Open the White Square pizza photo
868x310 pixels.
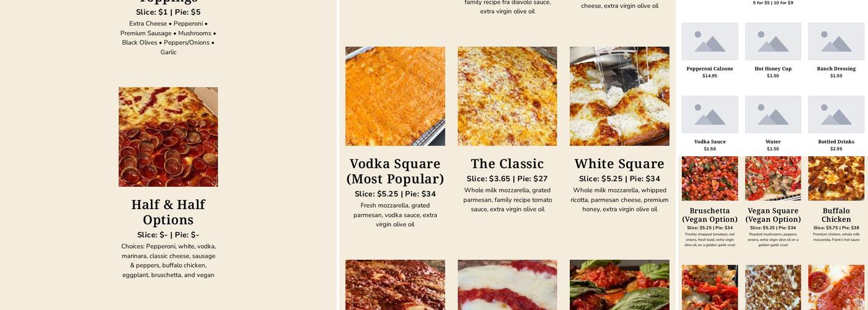coord(619,96)
